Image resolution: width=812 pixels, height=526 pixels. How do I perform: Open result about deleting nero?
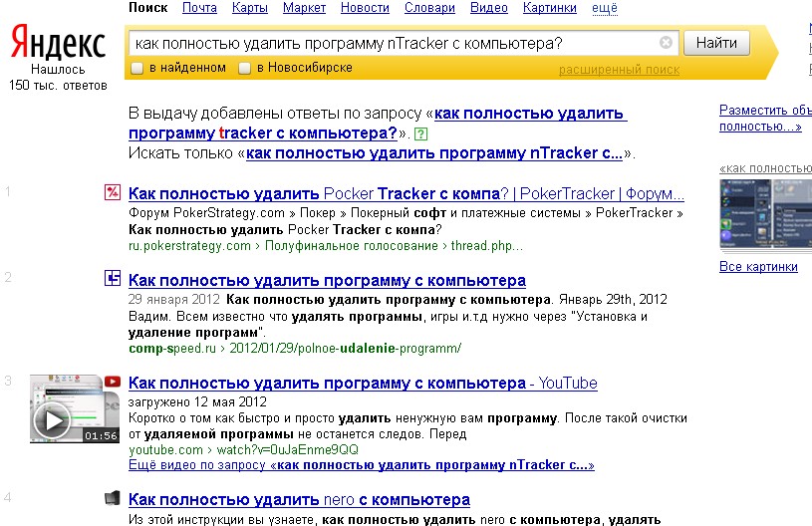pos(299,499)
